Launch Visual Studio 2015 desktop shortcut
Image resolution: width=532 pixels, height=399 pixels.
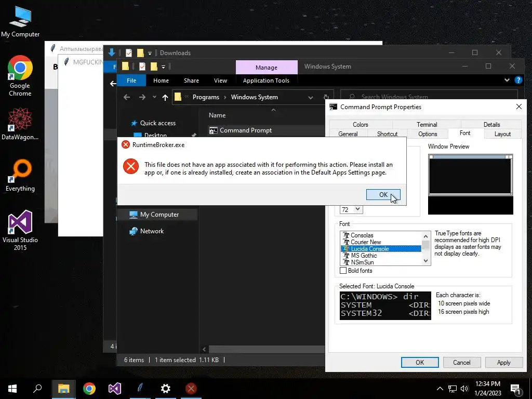coord(20,230)
